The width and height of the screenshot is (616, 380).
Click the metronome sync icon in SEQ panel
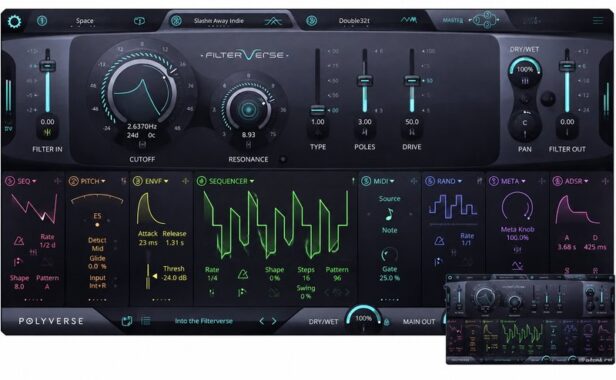(x=19, y=240)
